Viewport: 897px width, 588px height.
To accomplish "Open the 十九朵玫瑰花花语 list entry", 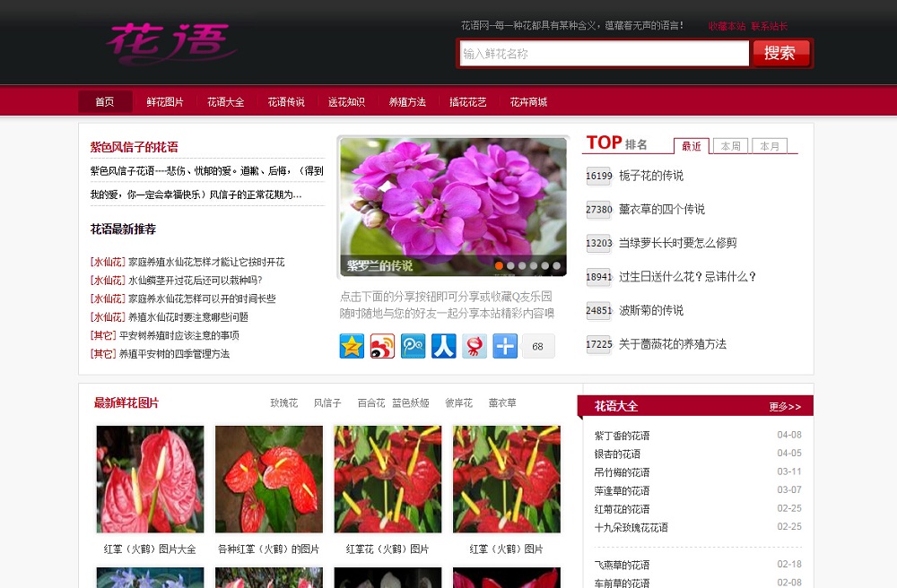I will tap(631, 527).
